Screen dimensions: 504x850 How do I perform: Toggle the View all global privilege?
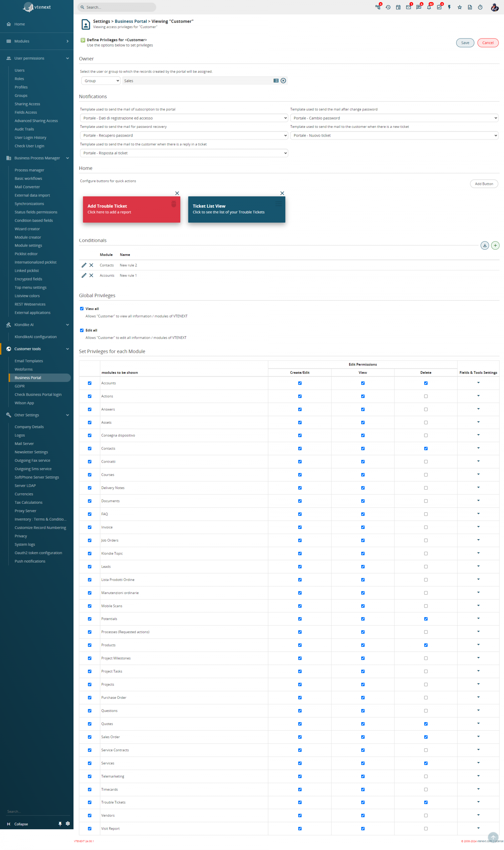[82, 309]
